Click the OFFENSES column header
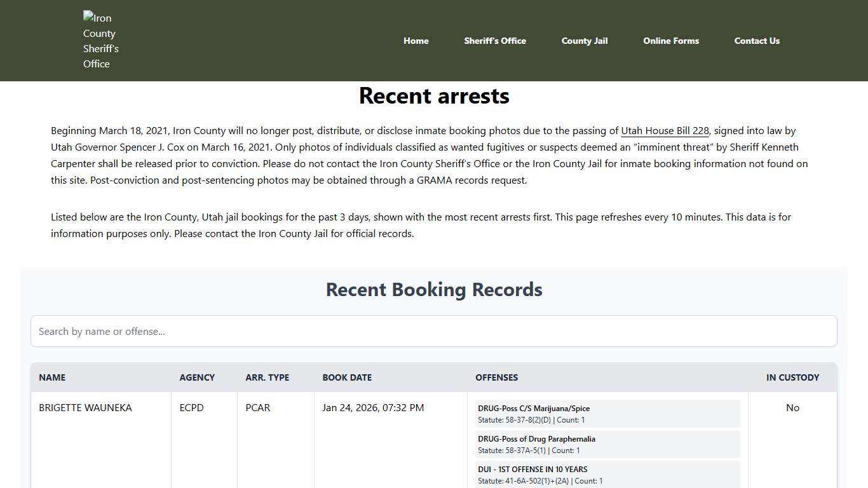This screenshot has width=868, height=488. (497, 377)
